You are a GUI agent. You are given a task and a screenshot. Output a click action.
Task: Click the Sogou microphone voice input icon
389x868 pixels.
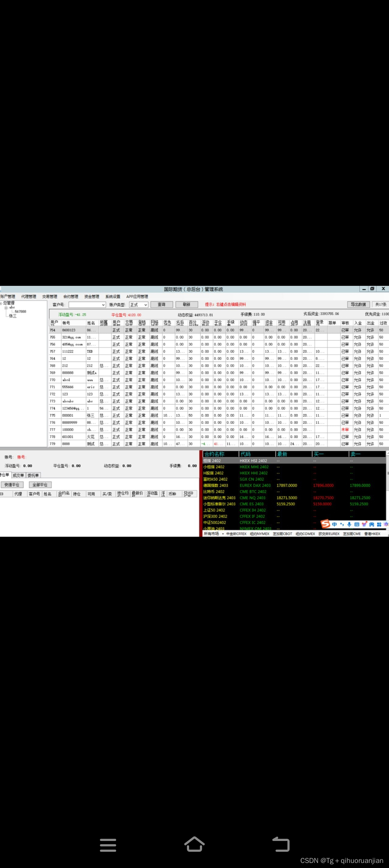coord(349,524)
